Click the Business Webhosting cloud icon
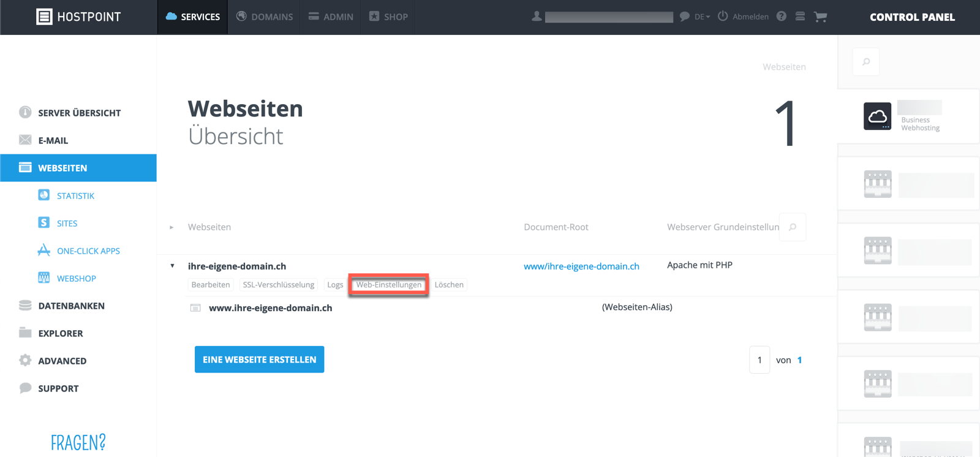 [877, 116]
